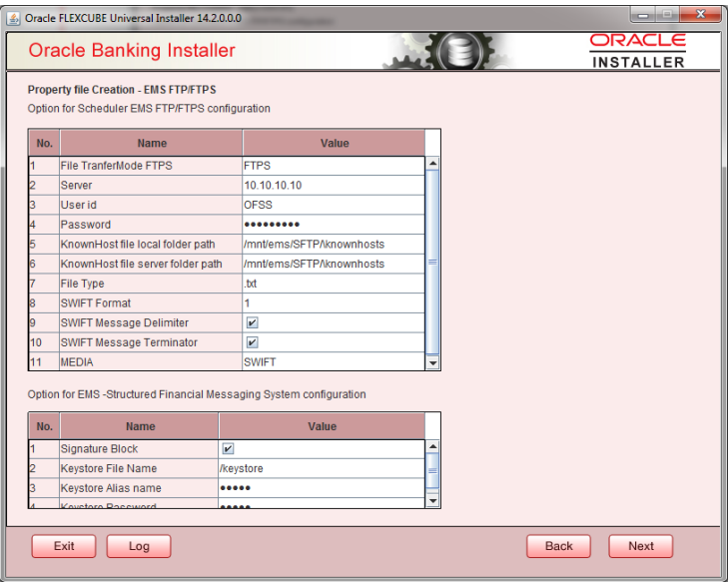Select the 'Server' name cell
Viewport: 728px width, 582px height.
[x=151, y=186]
